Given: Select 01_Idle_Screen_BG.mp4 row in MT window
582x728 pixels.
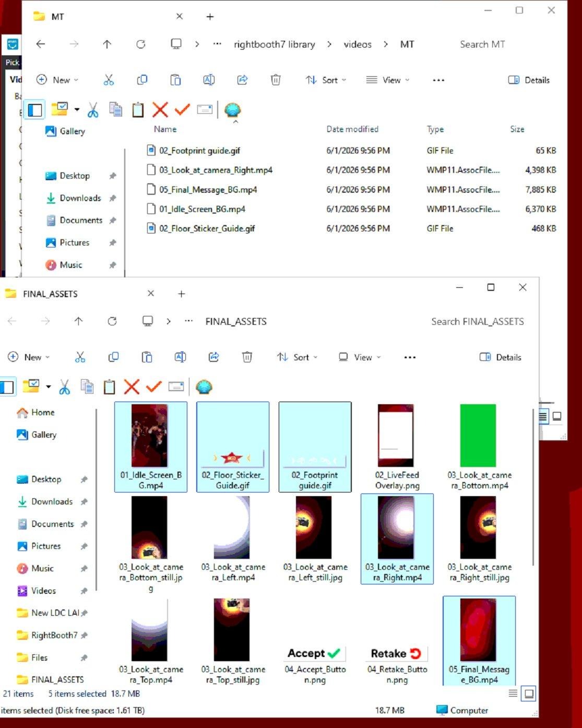Looking at the screenshot, I should click(x=351, y=209).
